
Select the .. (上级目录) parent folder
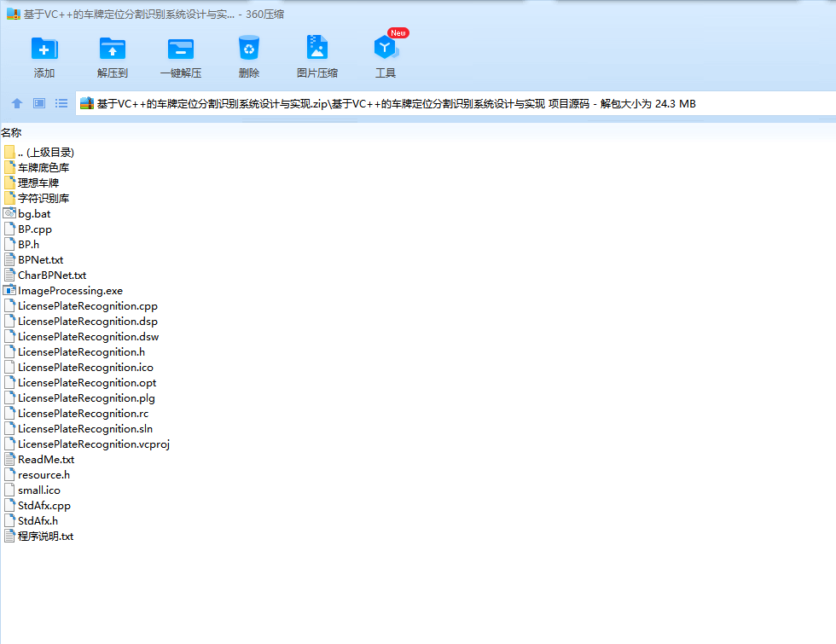click(x=39, y=153)
